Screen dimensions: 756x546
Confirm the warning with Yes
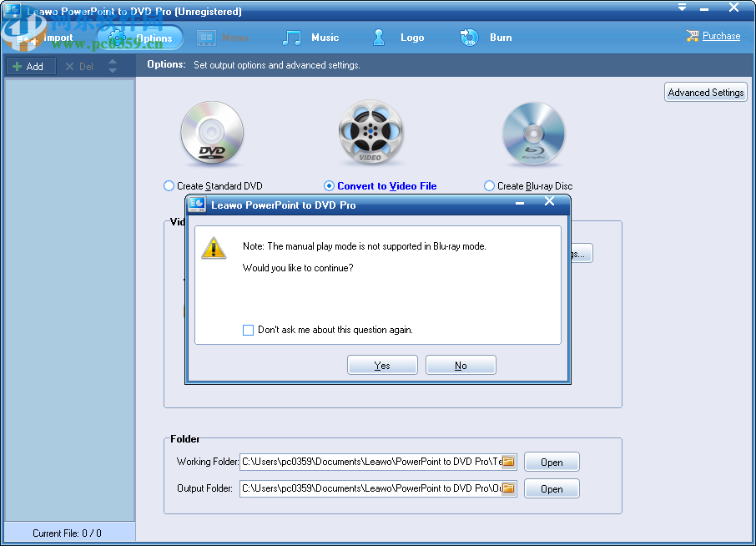tap(382, 364)
